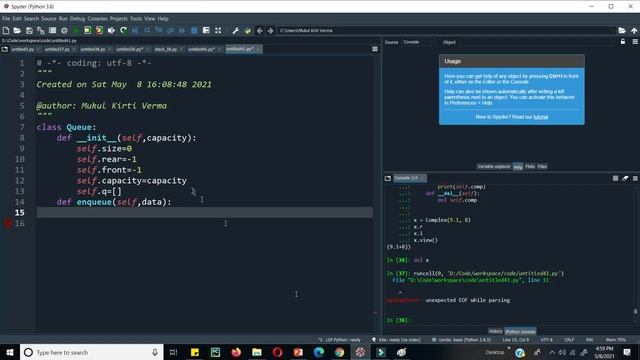640x360 pixels.
Task: Re-run the last script
Action: point(123,30)
